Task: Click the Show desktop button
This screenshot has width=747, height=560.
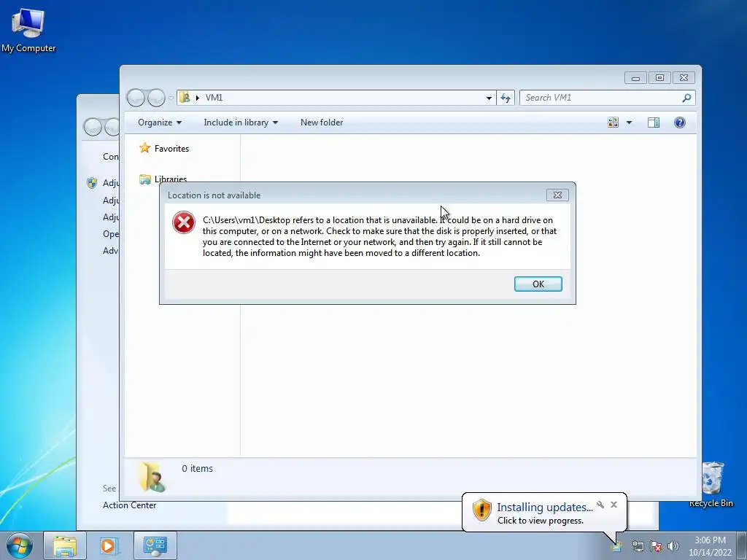Action: (742, 545)
